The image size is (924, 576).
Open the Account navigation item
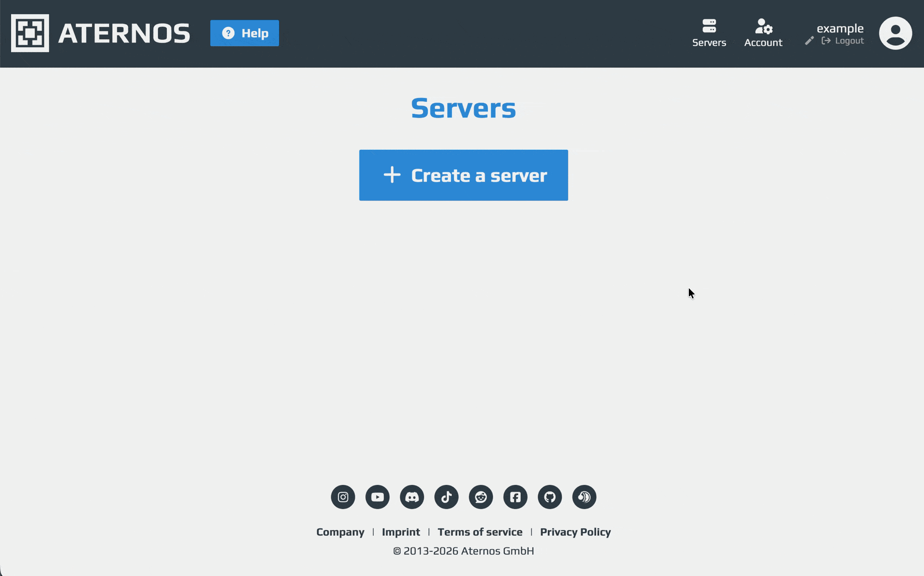click(x=763, y=33)
